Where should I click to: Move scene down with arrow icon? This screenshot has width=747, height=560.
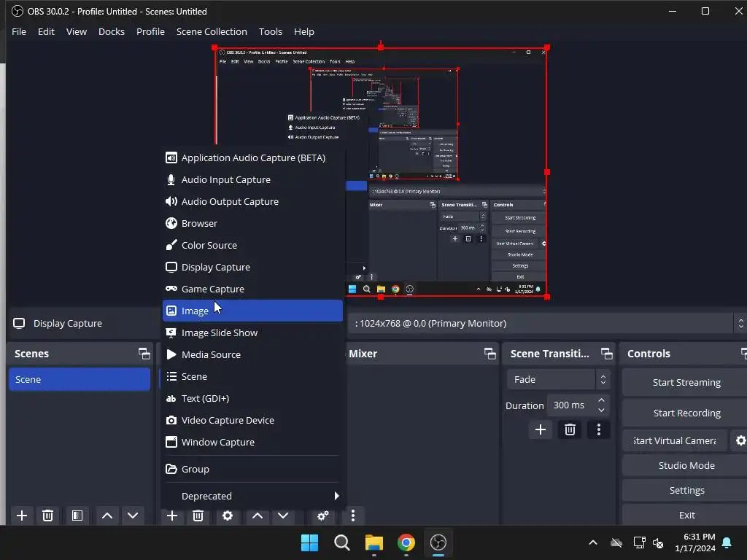[x=133, y=516]
